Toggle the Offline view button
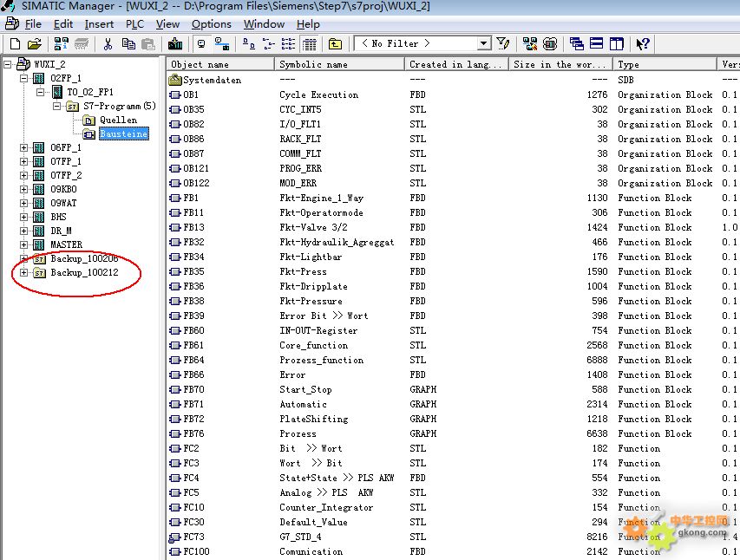This screenshot has width=740, height=560. (201, 44)
